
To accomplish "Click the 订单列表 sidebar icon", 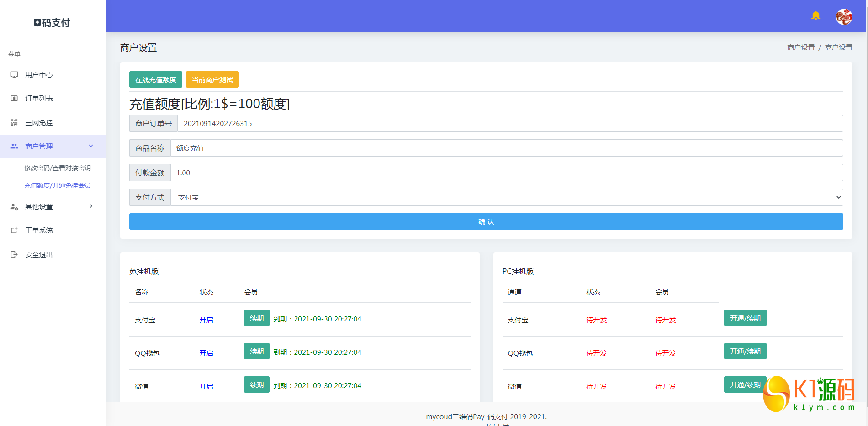I will click(x=14, y=99).
